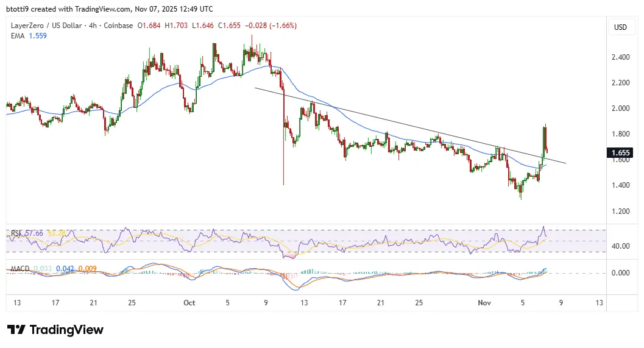Select the MACD indicator label
Image resolution: width=644 pixels, height=348 pixels.
[17, 268]
